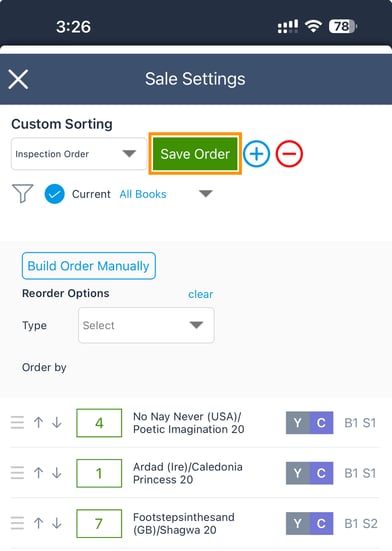This screenshot has height=551, width=392.
Task: Click the All Books link
Action: [143, 194]
